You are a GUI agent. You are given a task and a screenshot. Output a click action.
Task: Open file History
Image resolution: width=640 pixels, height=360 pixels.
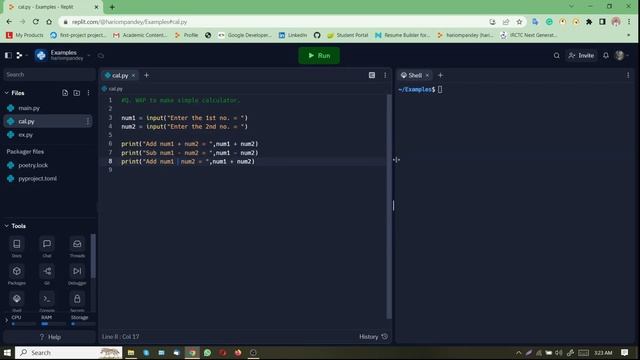pos(373,337)
